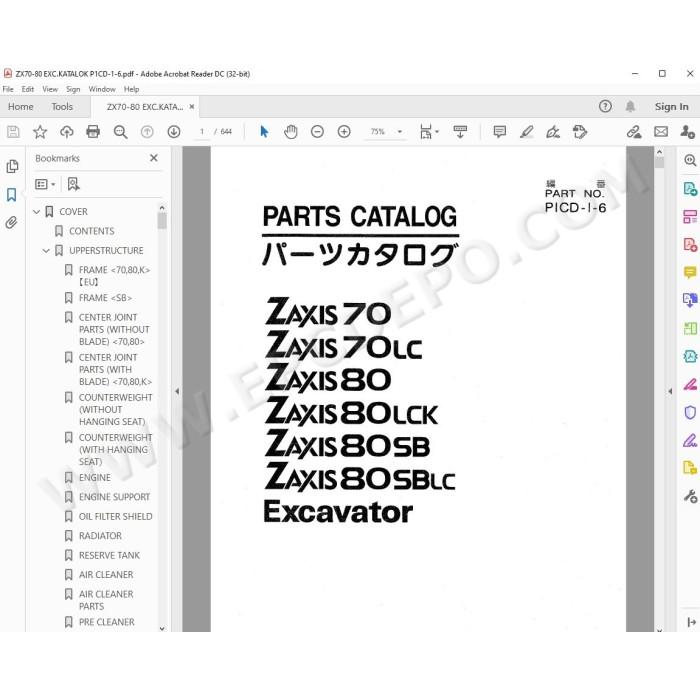Choose the selection arrow tool
700x700 pixels.
[x=264, y=132]
